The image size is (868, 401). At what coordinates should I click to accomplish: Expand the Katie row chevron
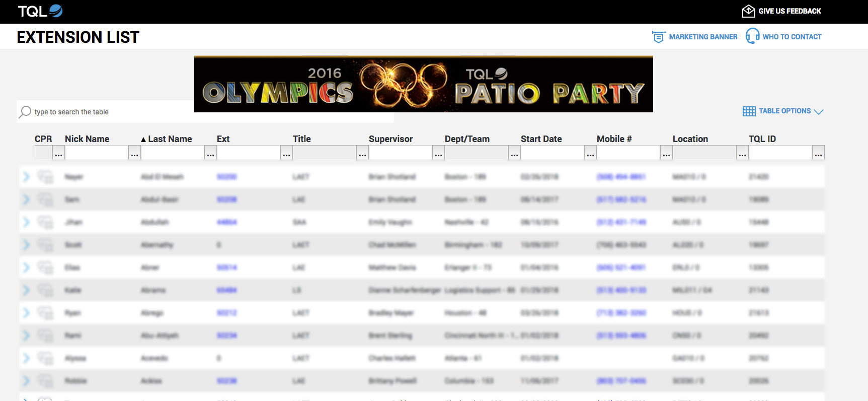[x=27, y=290]
